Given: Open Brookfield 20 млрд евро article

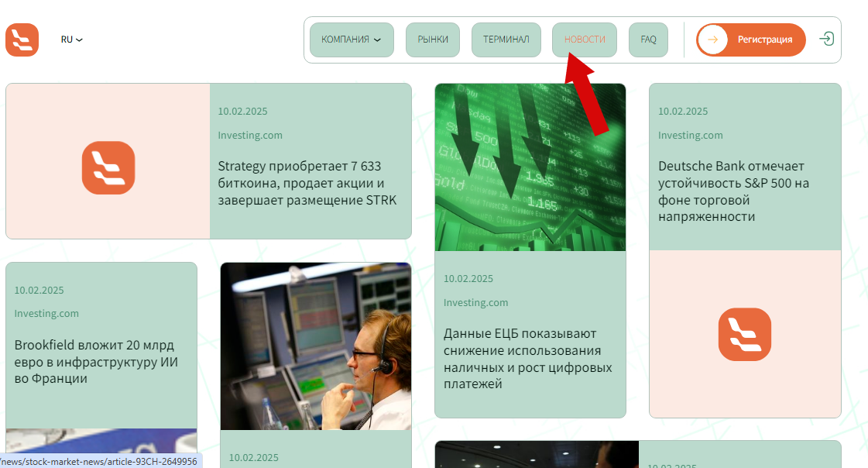Looking at the screenshot, I should pos(96,362).
